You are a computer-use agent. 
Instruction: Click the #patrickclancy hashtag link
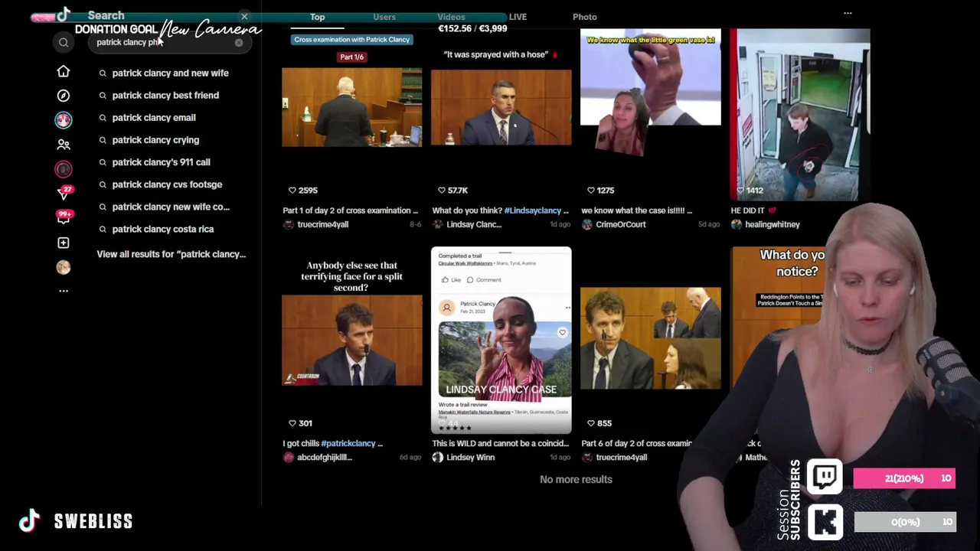pos(348,443)
